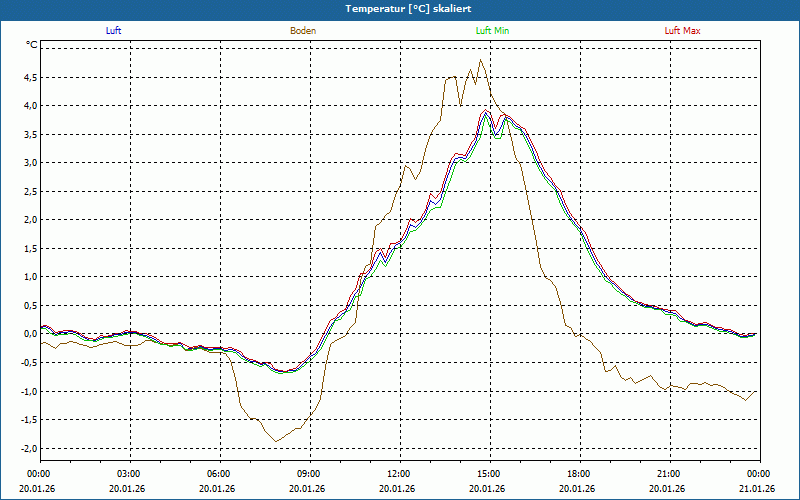Select the Luft Max legend label

(x=682, y=31)
